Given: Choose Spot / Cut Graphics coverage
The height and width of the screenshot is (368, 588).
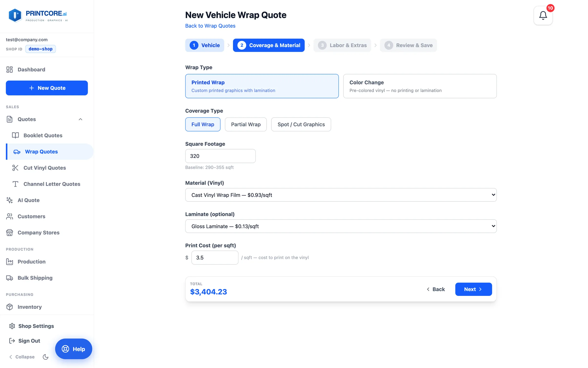Looking at the screenshot, I should (x=301, y=124).
